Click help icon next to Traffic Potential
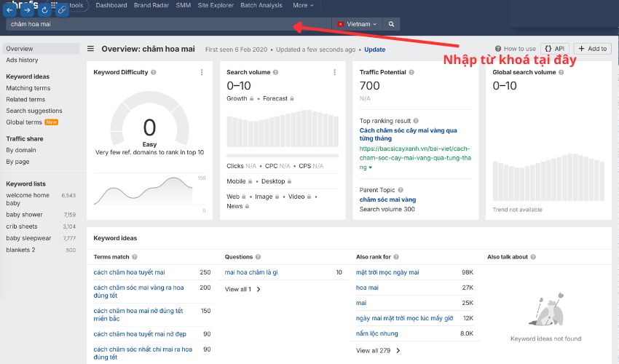The height and width of the screenshot is (364, 619). (412, 73)
